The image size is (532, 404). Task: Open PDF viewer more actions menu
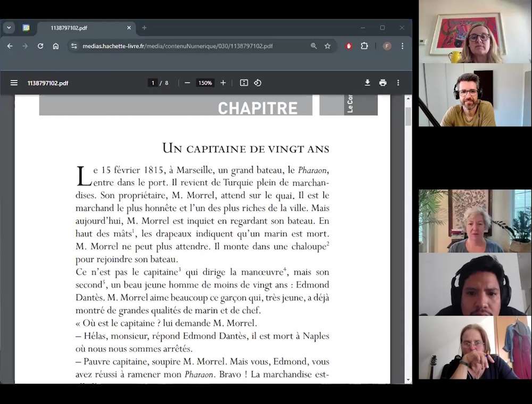(398, 83)
